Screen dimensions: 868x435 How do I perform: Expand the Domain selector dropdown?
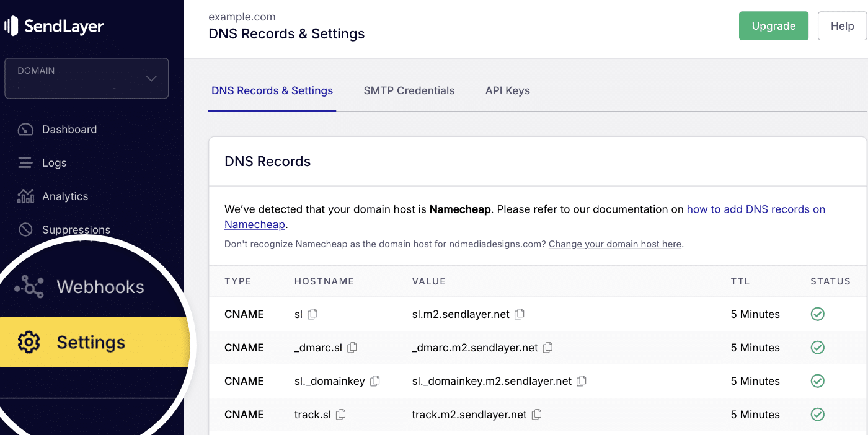coord(86,78)
